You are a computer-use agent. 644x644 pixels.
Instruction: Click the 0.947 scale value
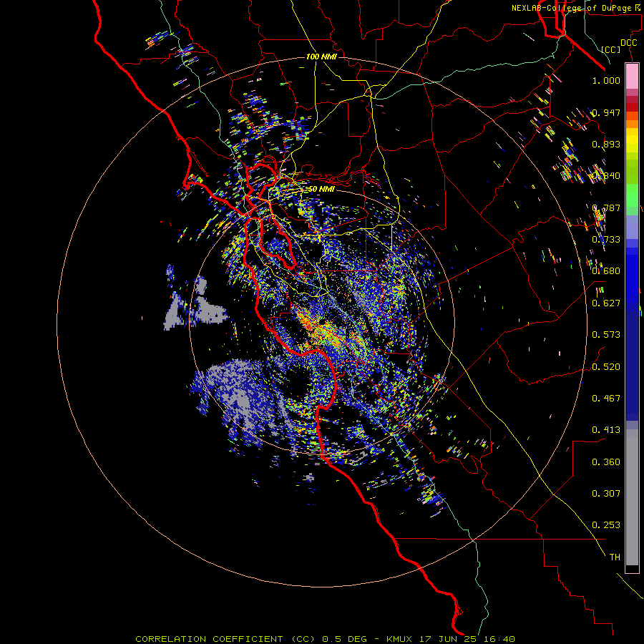tap(606, 112)
